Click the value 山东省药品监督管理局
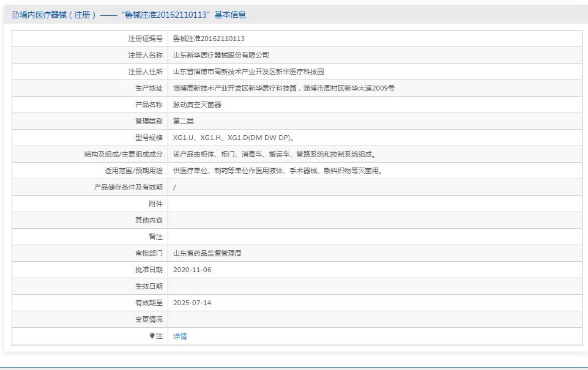Viewport: 588px width, 370px height. click(207, 253)
